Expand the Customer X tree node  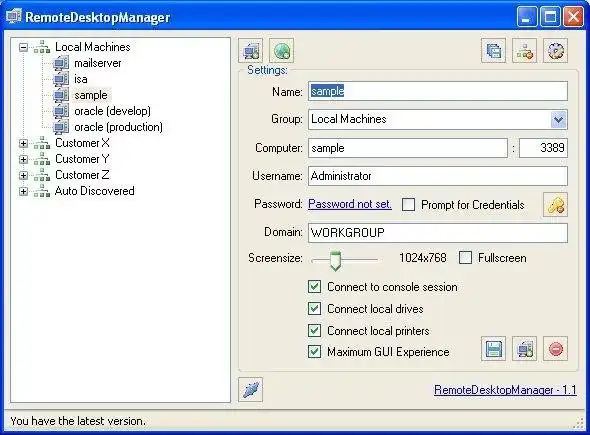[23, 143]
